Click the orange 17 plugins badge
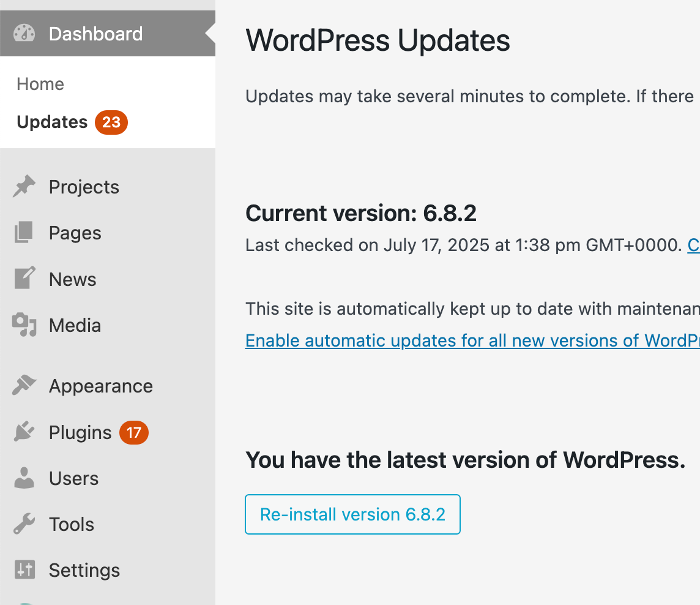Image resolution: width=700 pixels, height=605 pixels. [x=134, y=433]
